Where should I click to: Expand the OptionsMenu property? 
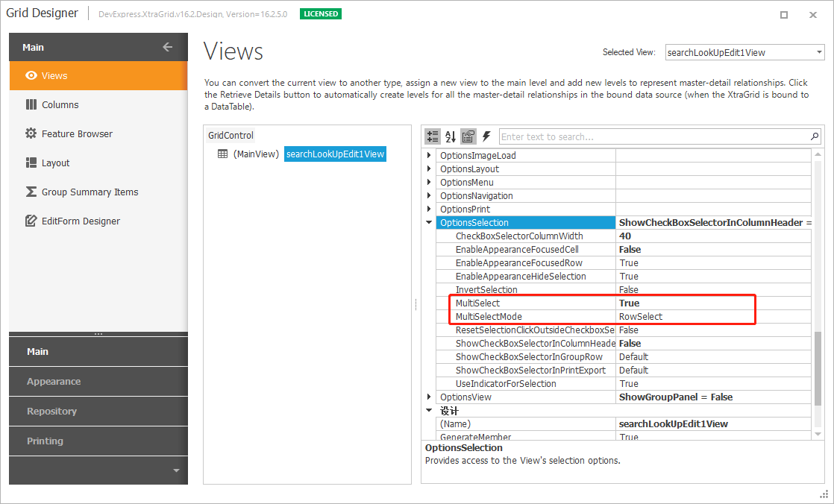coord(429,183)
